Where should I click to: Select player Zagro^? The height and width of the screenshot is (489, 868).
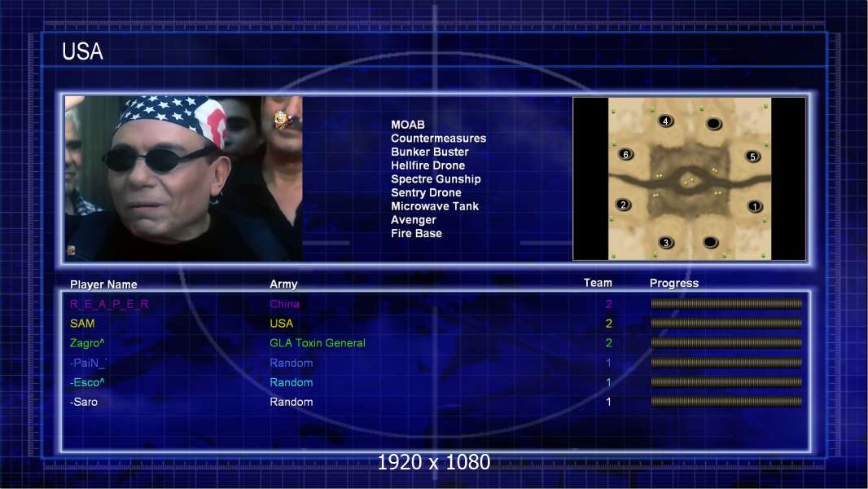[87, 343]
